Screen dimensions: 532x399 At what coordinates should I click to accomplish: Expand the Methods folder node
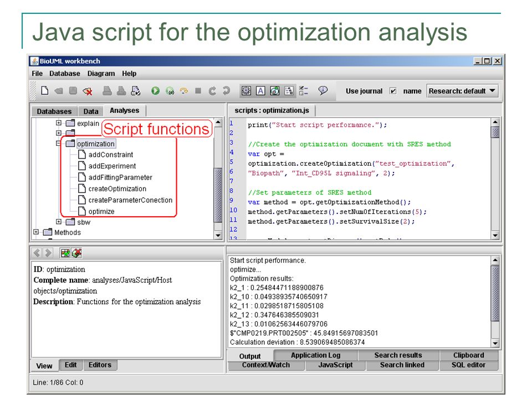(36, 232)
